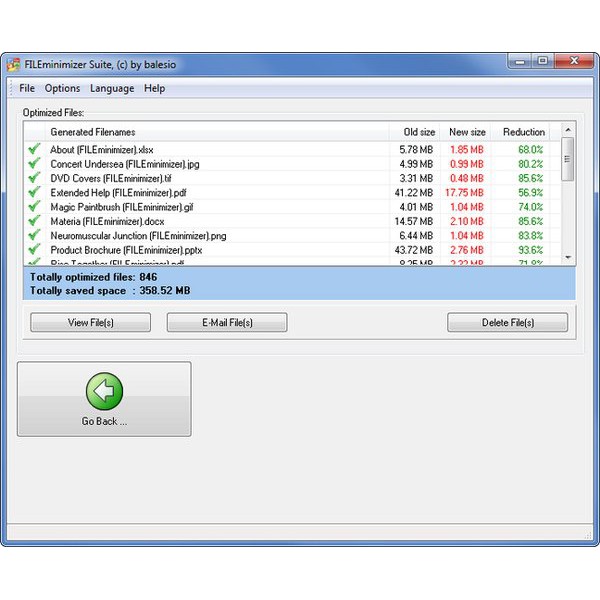Click green checkmark beside Concert Undersea jpg
Screen dimensions: 600x600
pos(34,163)
